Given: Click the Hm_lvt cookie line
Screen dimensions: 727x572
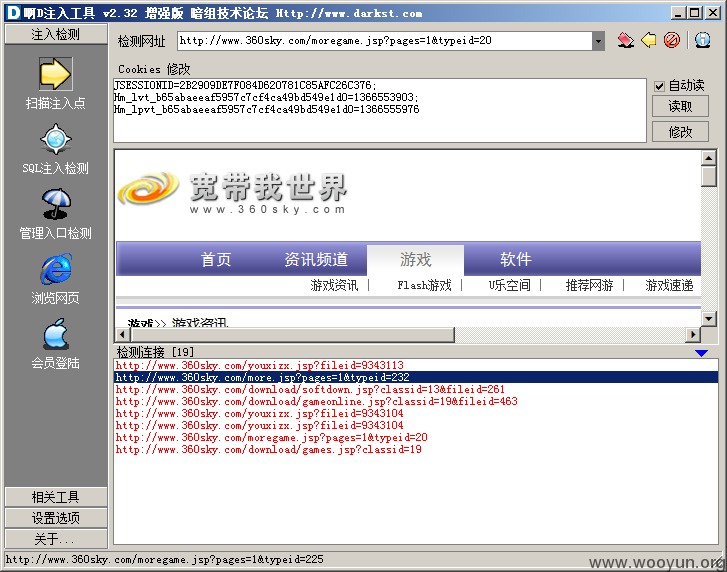Looking at the screenshot, I should [267, 97].
